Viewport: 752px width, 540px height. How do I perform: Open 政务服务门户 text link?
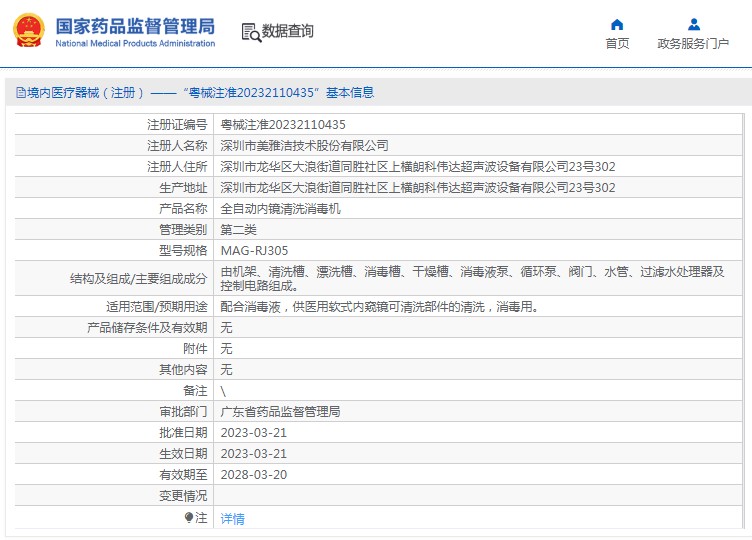coord(693,44)
